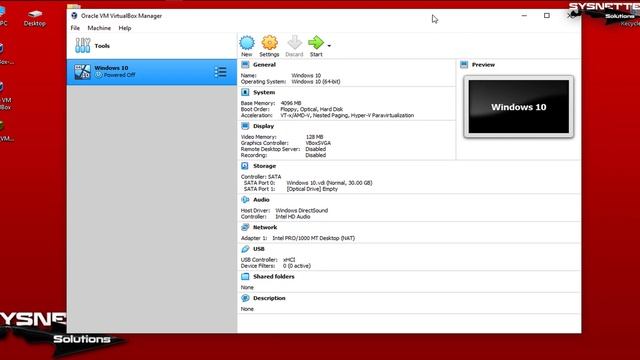This screenshot has width=640, height=360.
Task: Click the [Optical Drive] Empty entry
Action: click(312, 189)
